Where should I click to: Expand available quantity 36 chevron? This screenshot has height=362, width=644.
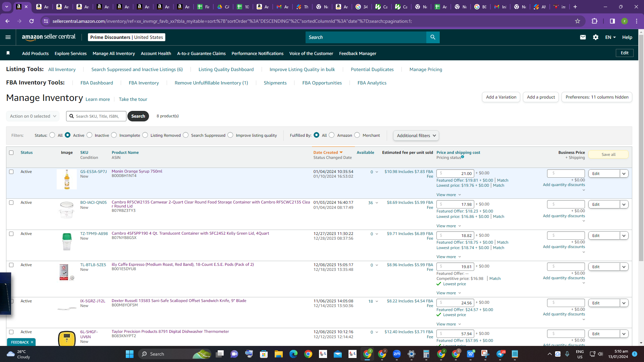coord(377,203)
